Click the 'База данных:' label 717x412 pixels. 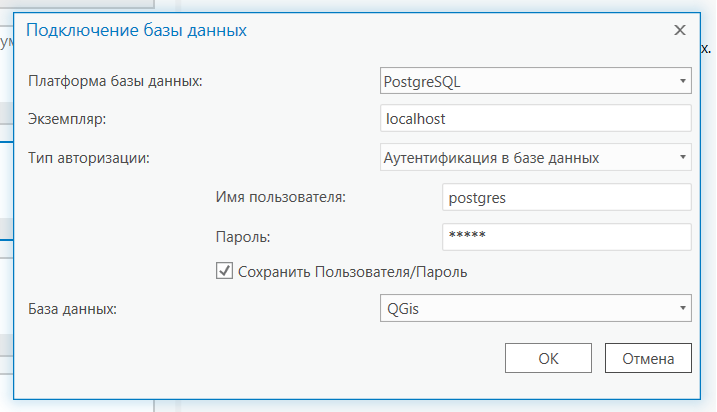pos(73,308)
